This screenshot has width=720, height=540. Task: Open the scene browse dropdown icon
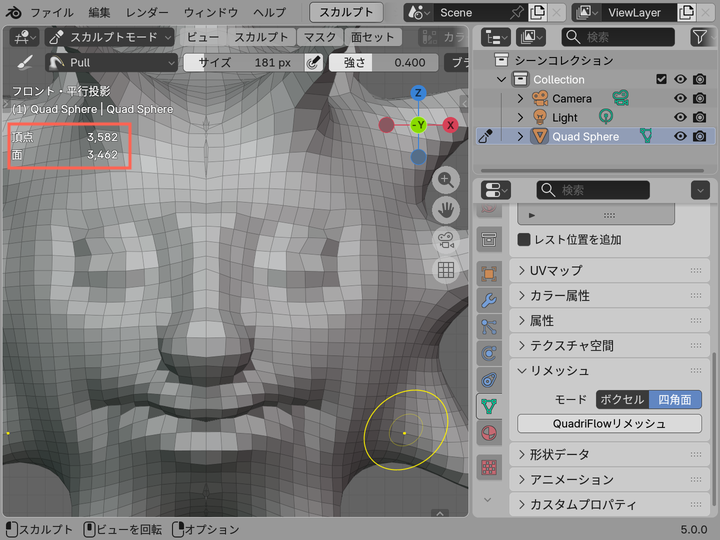coord(418,12)
